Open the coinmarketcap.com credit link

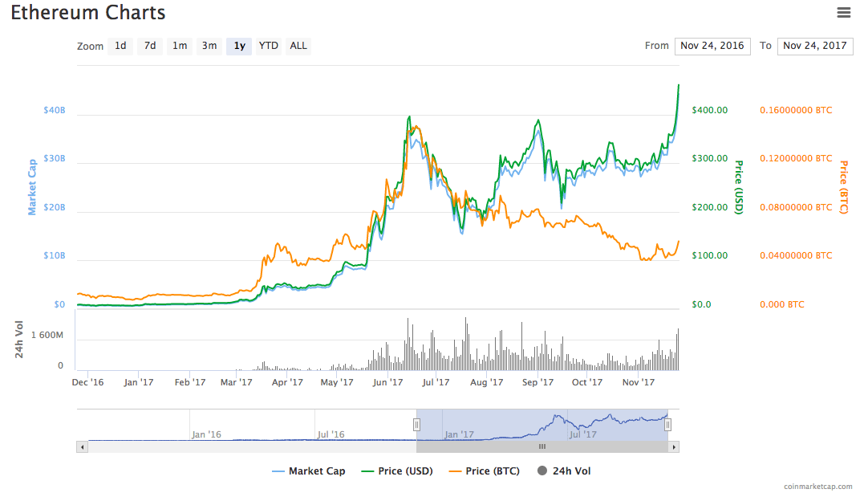point(818,486)
